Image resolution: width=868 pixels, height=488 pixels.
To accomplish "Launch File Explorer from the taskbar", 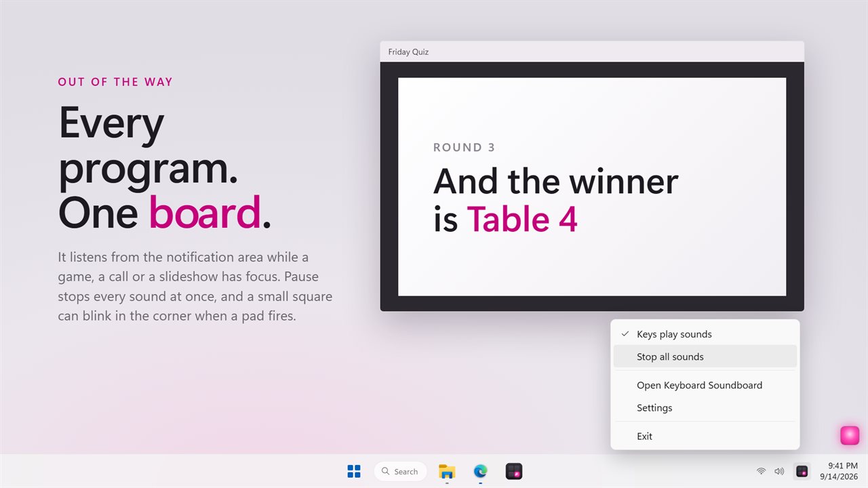I will click(x=447, y=471).
